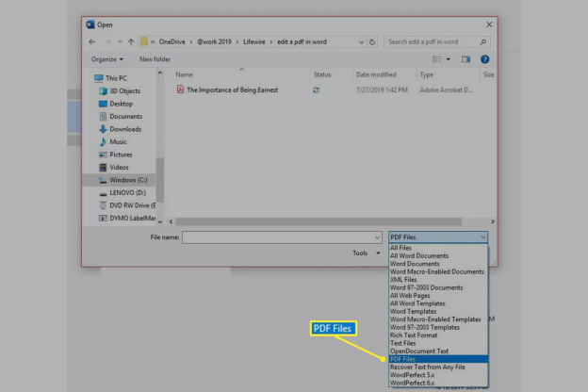Image resolution: width=588 pixels, height=392 pixels.
Task: Click the Back navigation arrow
Action: 92,41
